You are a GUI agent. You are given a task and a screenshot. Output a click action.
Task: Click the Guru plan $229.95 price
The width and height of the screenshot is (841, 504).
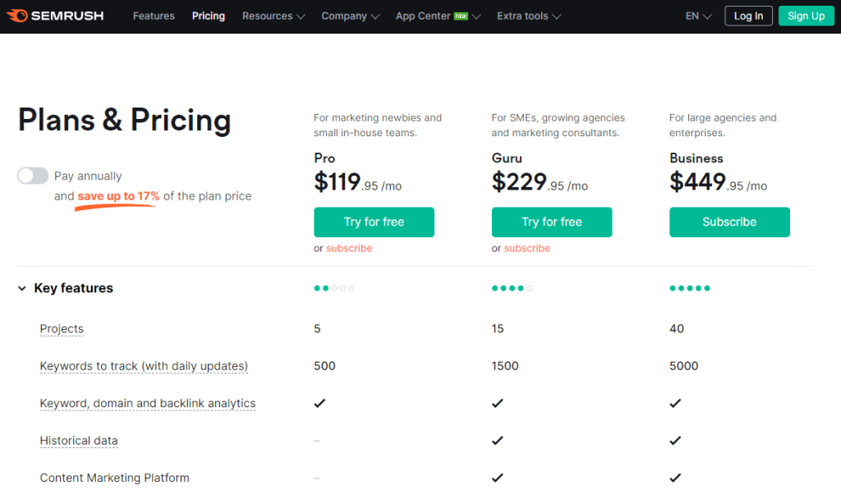540,182
